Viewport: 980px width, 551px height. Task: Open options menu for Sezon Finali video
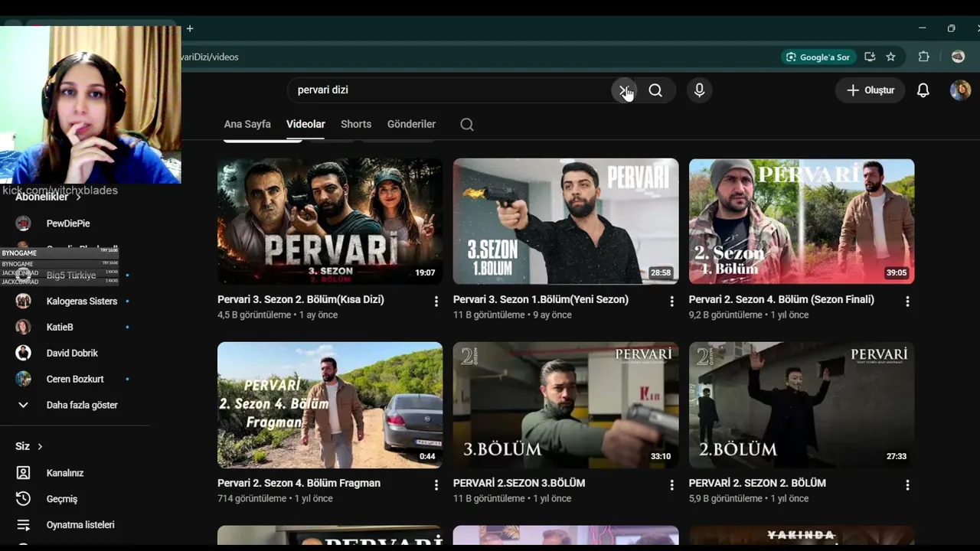pyautogui.click(x=907, y=302)
